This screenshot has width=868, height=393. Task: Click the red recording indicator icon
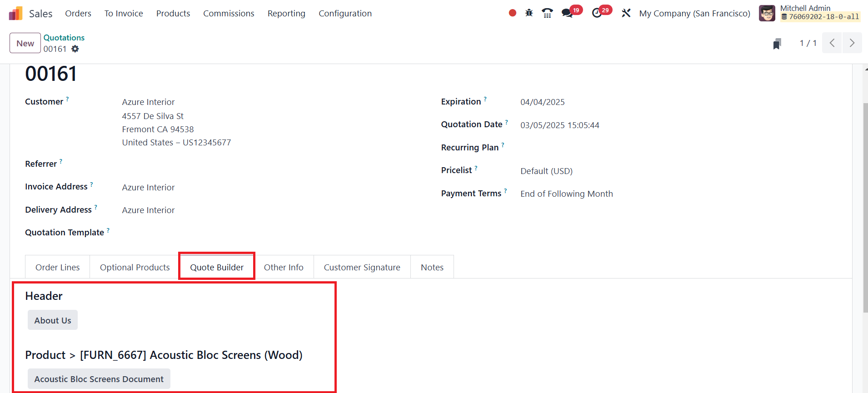click(513, 13)
